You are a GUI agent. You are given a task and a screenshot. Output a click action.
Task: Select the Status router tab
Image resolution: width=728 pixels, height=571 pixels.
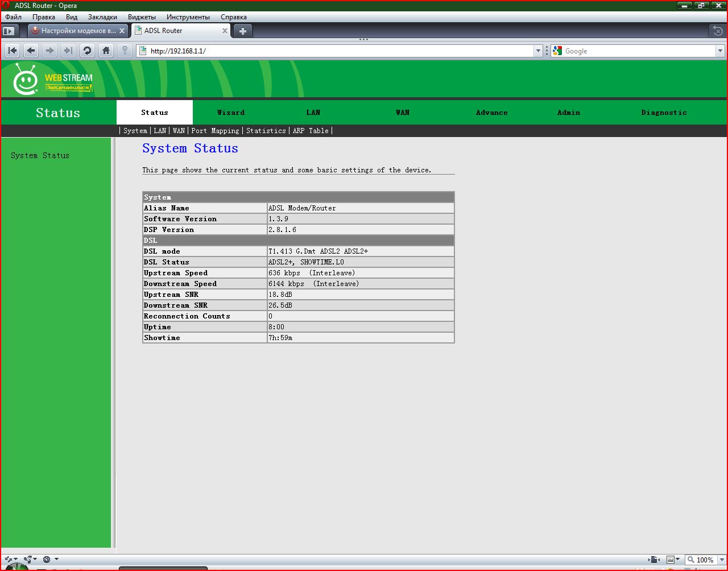[x=155, y=113]
